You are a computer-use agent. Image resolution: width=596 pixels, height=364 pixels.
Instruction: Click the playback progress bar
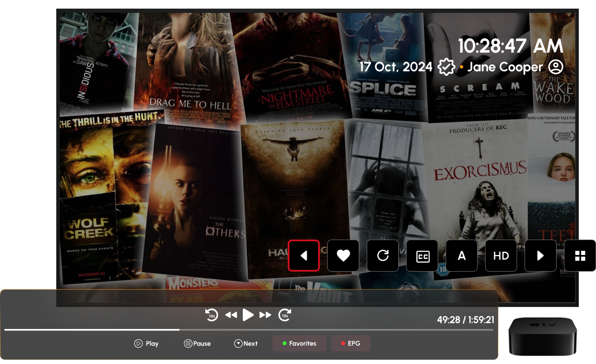(248, 329)
